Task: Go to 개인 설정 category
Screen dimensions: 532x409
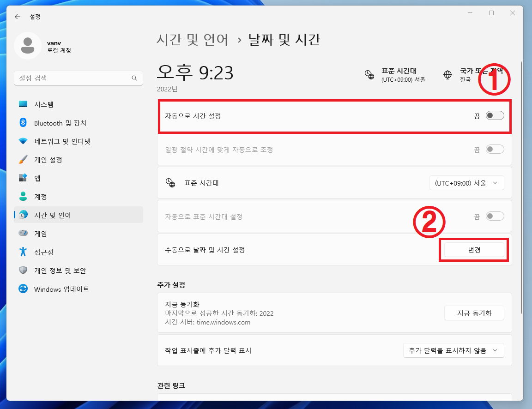Action: (x=79, y=160)
